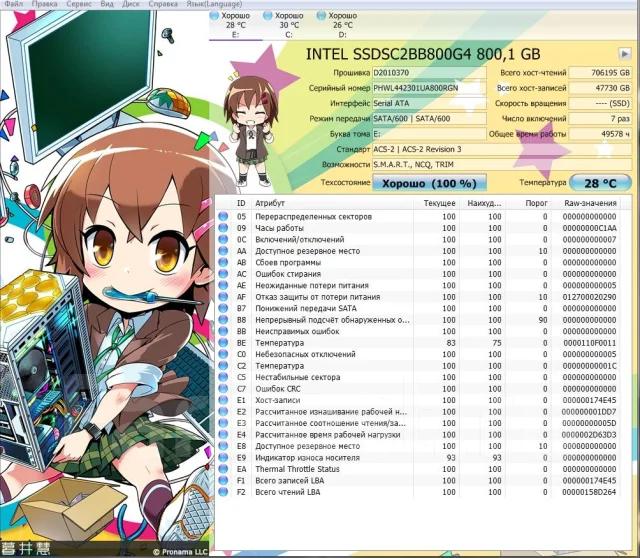Click status icon of Хост-записи row
This screenshot has height=558, width=640.
pos(223,400)
